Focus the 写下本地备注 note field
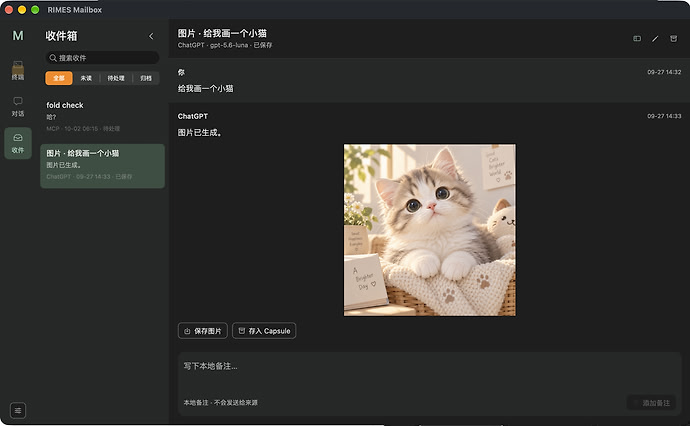The width and height of the screenshot is (690, 426). coord(429,374)
